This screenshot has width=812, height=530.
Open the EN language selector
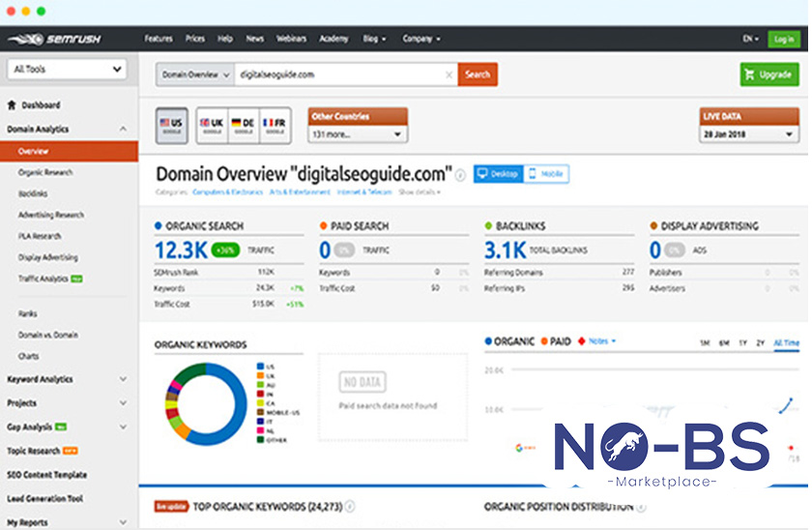[x=750, y=39]
